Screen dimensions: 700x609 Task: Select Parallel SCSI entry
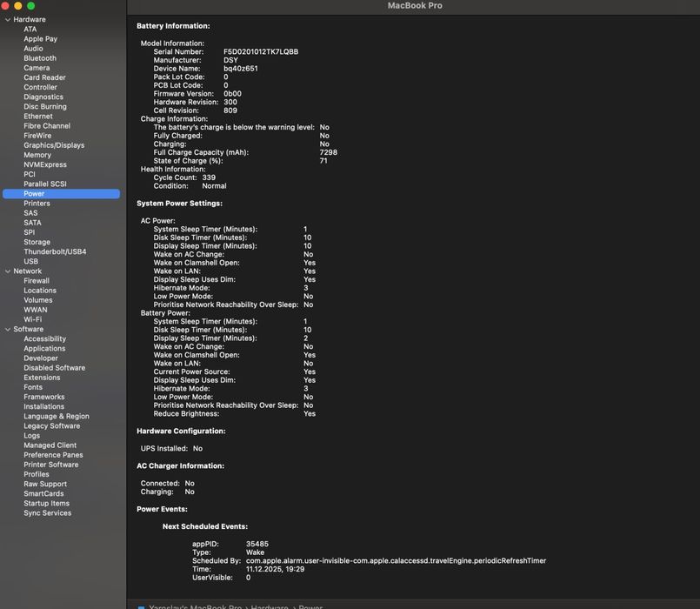click(45, 184)
